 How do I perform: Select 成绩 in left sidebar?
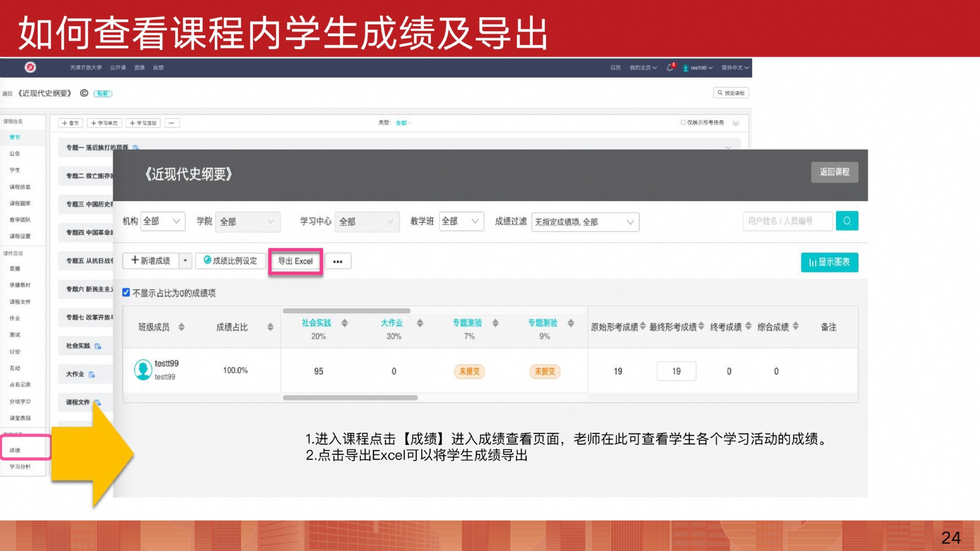[15, 450]
